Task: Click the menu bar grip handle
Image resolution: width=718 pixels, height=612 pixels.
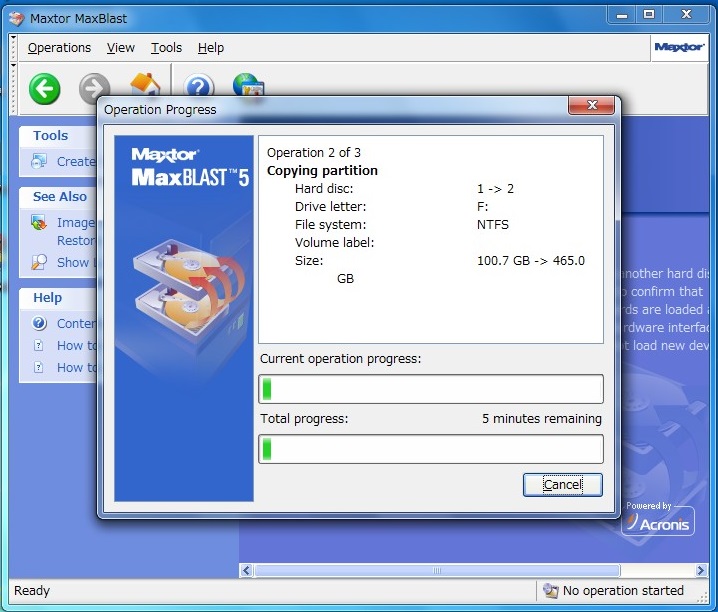Action: [x=13, y=48]
